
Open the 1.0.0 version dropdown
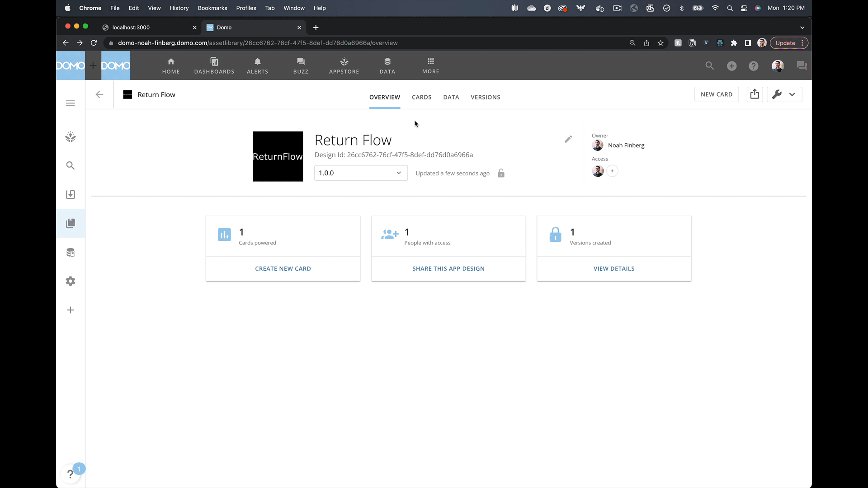[x=361, y=173]
